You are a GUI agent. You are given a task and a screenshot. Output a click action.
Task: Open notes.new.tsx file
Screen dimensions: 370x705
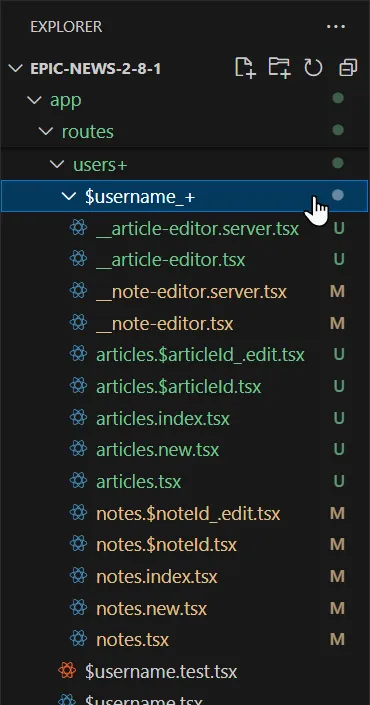click(x=152, y=609)
